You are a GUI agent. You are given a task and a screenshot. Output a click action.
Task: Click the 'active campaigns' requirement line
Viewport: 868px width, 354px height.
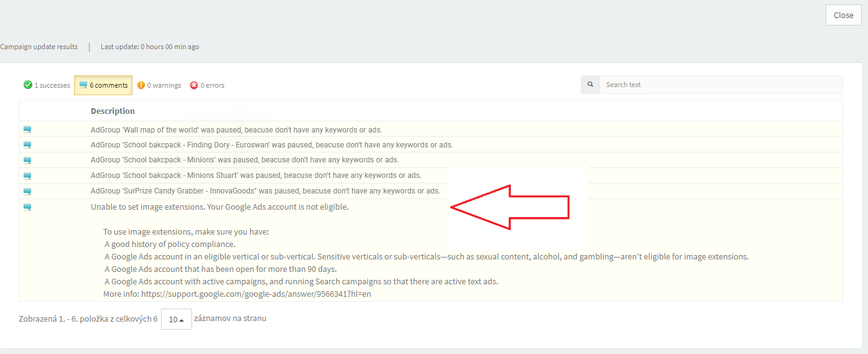click(301, 281)
